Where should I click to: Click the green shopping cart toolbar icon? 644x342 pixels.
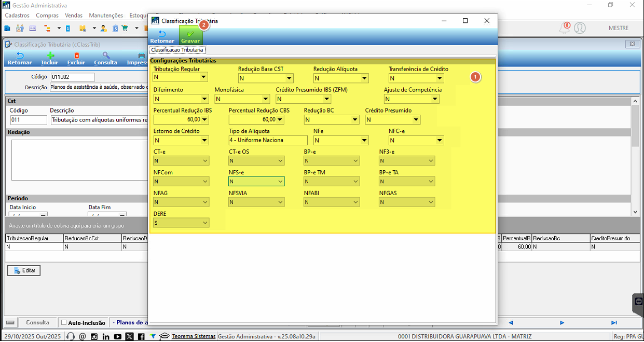pos(125,28)
